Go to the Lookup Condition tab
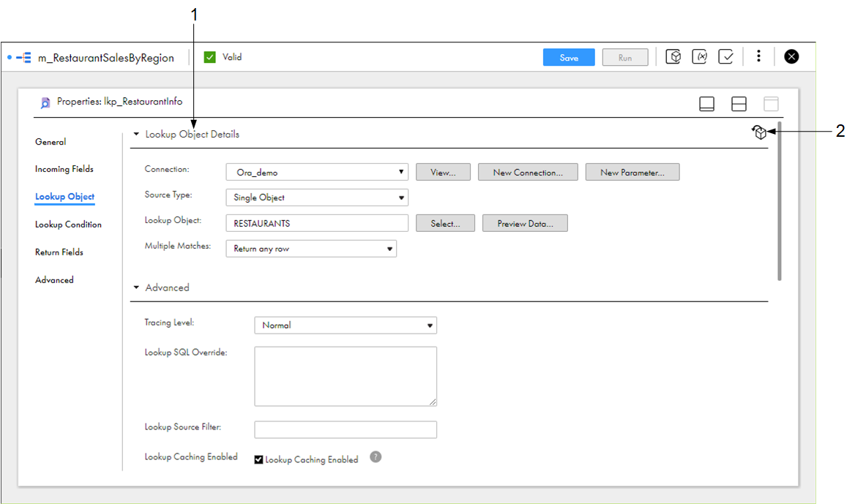The height and width of the screenshot is (504, 855). point(68,225)
